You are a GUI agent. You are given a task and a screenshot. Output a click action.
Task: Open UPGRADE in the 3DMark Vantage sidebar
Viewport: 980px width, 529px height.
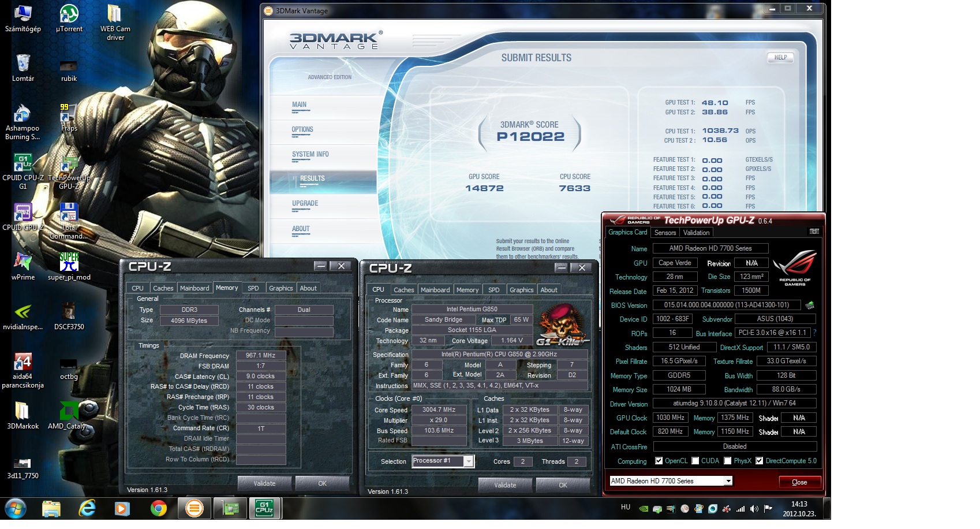(x=305, y=204)
